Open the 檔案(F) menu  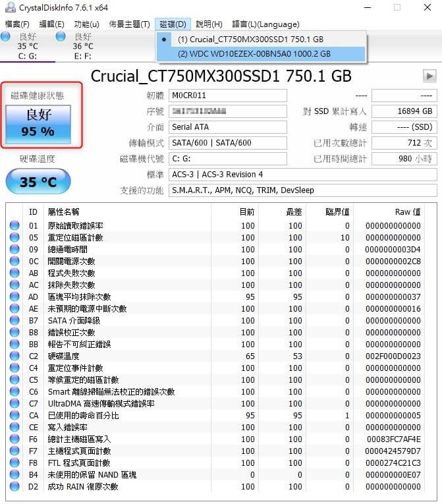17,24
